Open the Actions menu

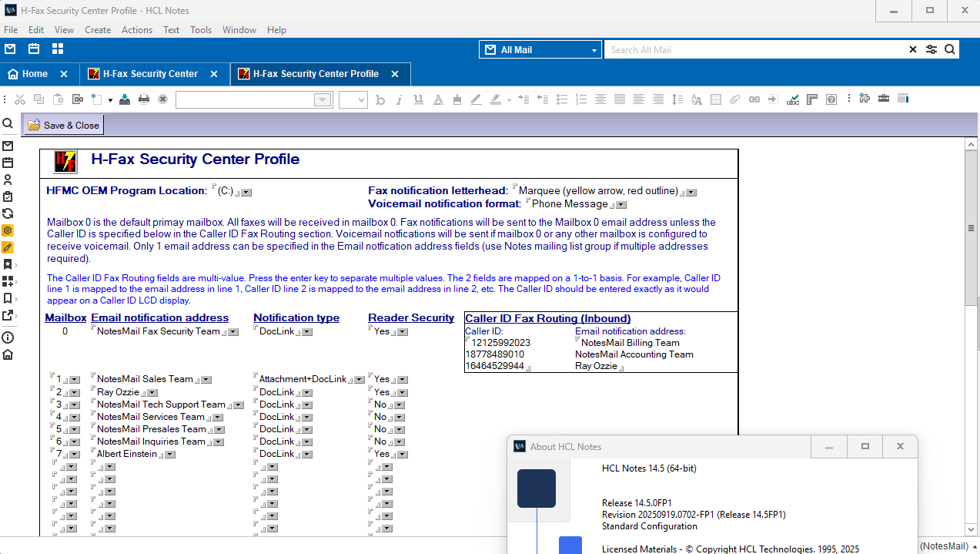coord(137,30)
